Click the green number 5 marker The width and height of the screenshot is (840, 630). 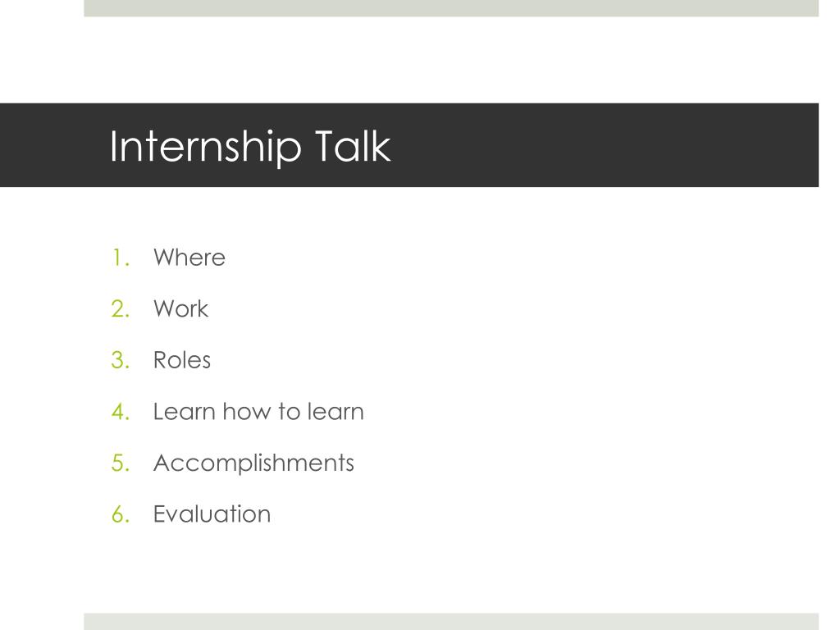tap(121, 463)
